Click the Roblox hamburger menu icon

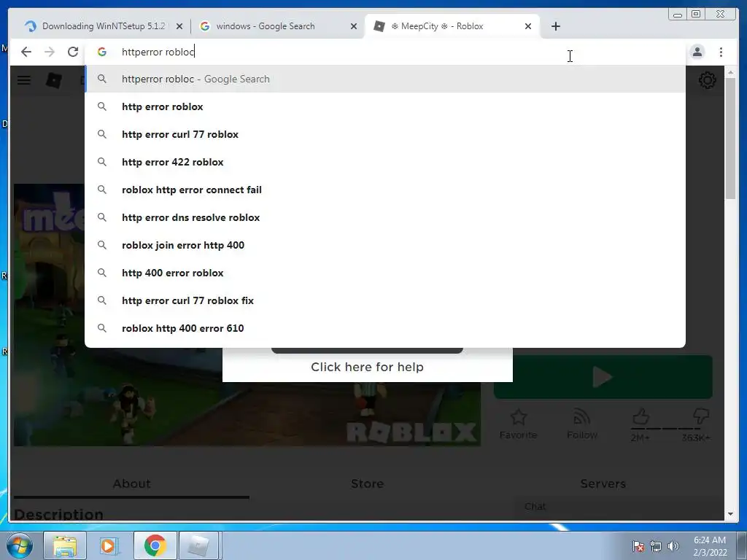point(24,80)
